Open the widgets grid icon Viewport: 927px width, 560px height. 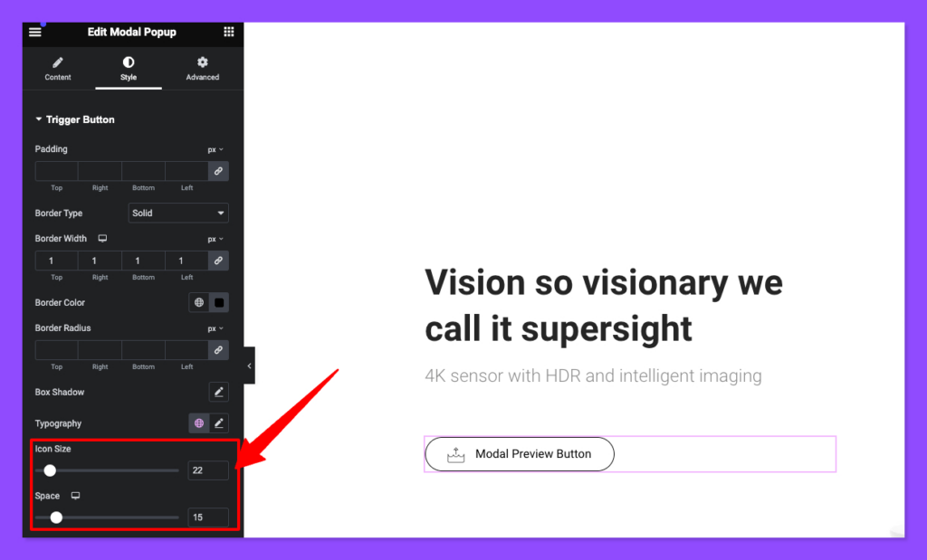(x=229, y=32)
